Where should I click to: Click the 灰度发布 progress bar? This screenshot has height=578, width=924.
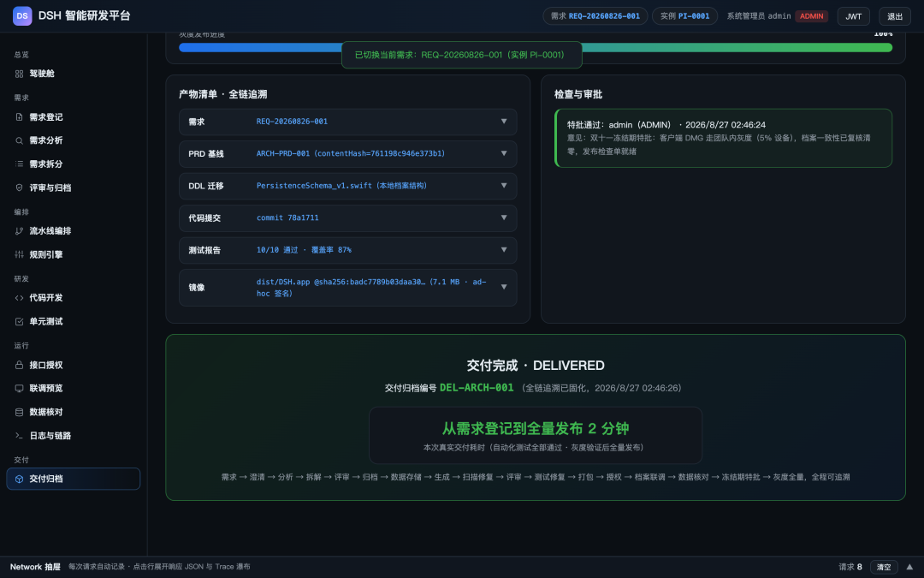536,48
